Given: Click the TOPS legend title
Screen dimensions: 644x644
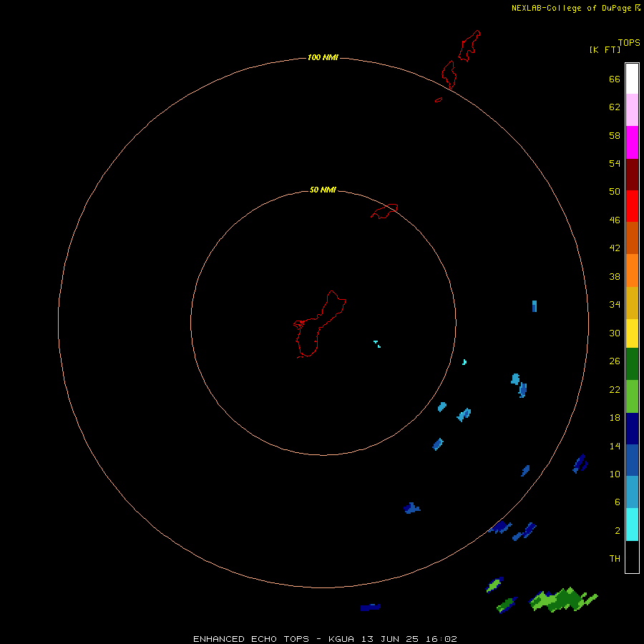Looking at the screenshot, I should [629, 43].
